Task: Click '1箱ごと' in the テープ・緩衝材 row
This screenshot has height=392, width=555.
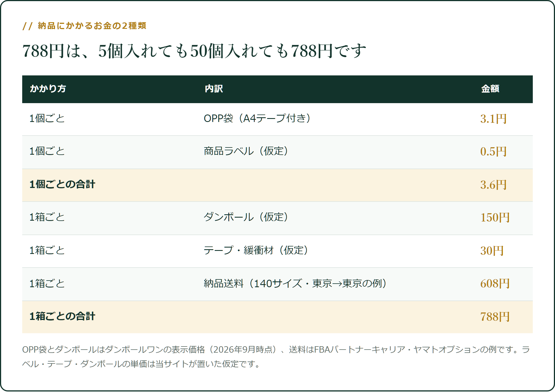Action: [x=47, y=250]
